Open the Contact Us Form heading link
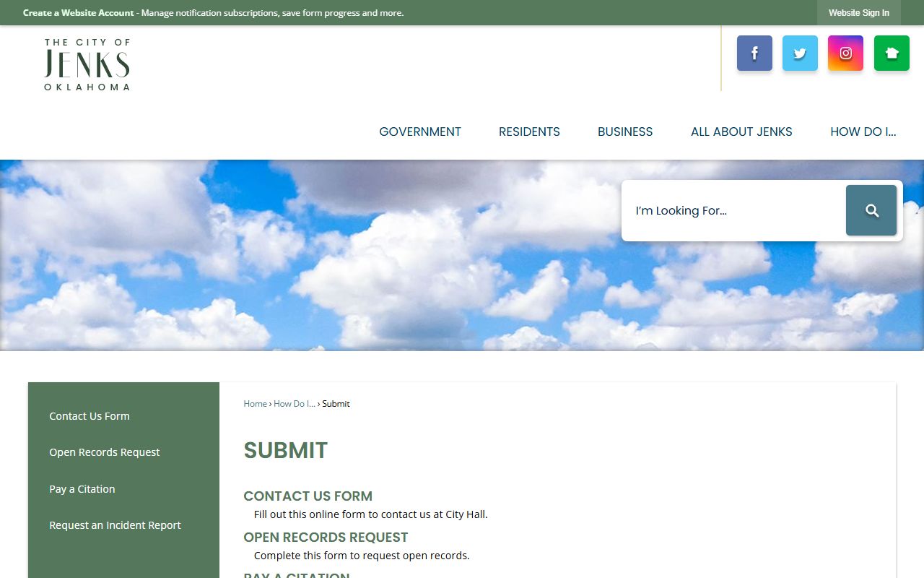924x578 pixels. tap(308, 496)
